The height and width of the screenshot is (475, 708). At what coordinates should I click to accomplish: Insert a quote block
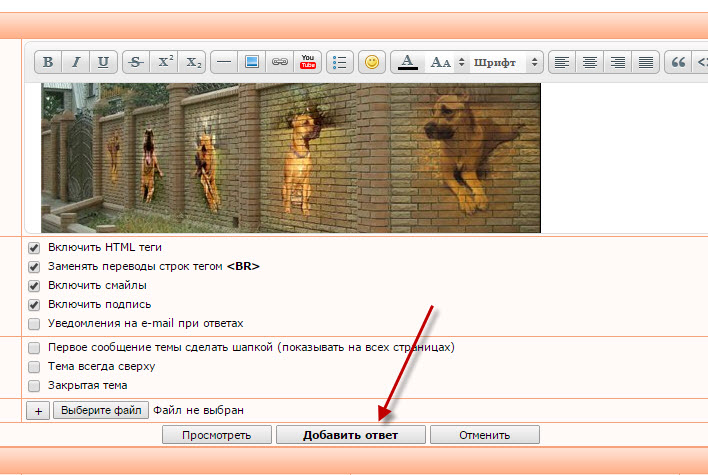click(678, 62)
